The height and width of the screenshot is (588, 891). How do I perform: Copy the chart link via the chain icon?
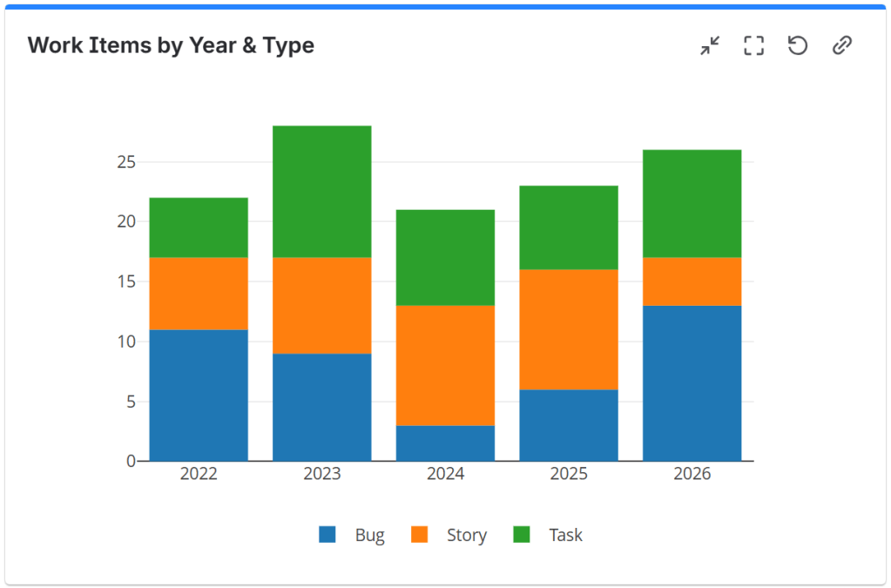pyautogui.click(x=841, y=45)
